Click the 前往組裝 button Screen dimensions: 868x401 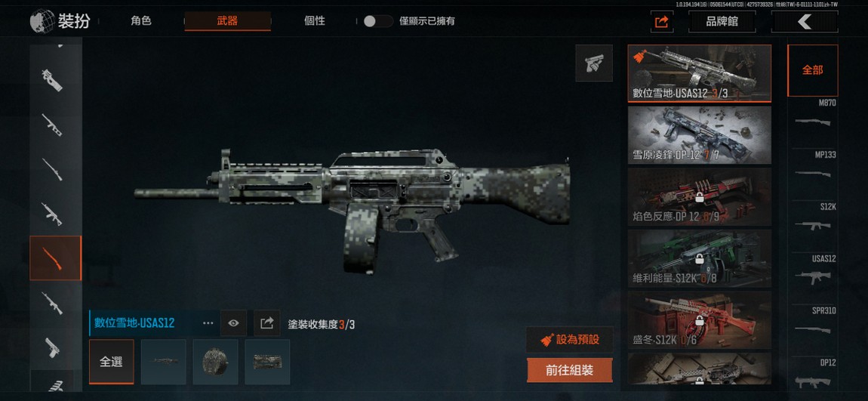(x=570, y=371)
